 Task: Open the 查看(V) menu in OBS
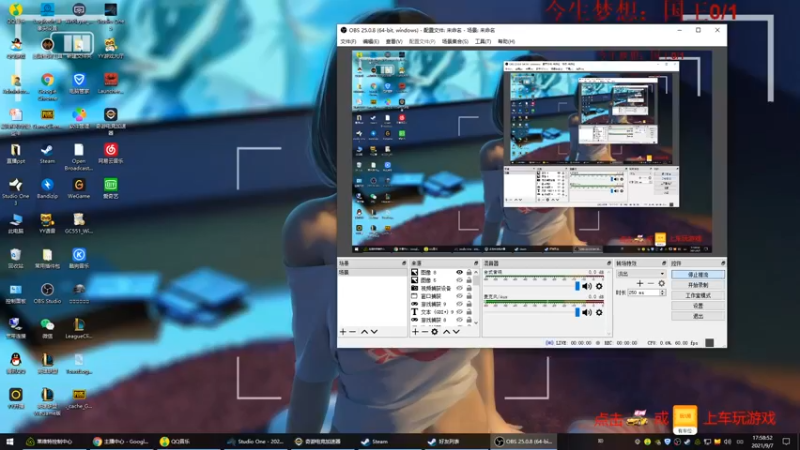[394, 41]
